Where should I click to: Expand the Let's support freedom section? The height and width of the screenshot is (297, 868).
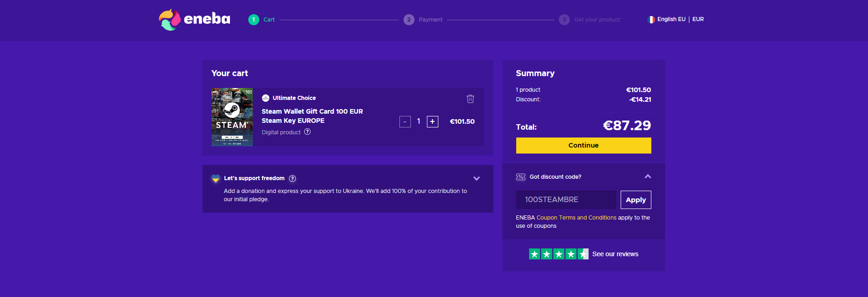(x=476, y=178)
